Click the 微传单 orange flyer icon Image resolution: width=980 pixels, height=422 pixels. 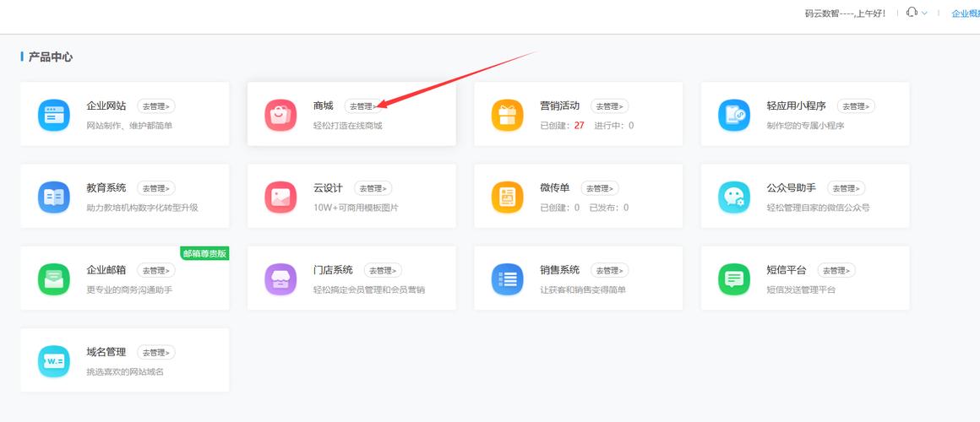(508, 197)
